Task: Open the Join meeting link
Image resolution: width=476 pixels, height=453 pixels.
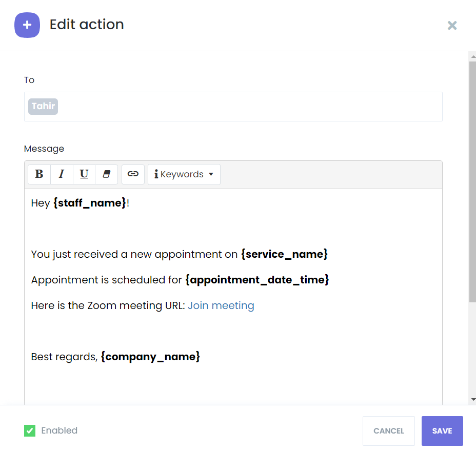Action: [x=221, y=305]
